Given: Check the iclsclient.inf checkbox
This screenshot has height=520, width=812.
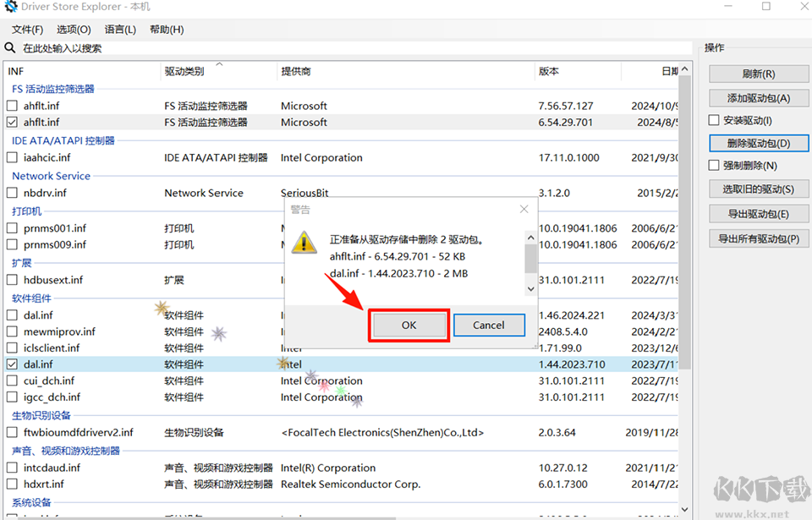Looking at the screenshot, I should click(12, 348).
